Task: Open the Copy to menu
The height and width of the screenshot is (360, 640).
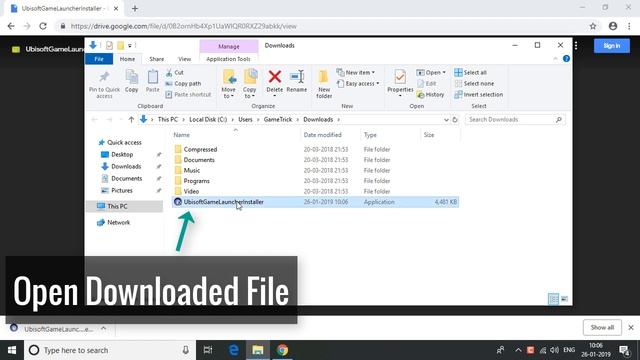Action: [249, 84]
